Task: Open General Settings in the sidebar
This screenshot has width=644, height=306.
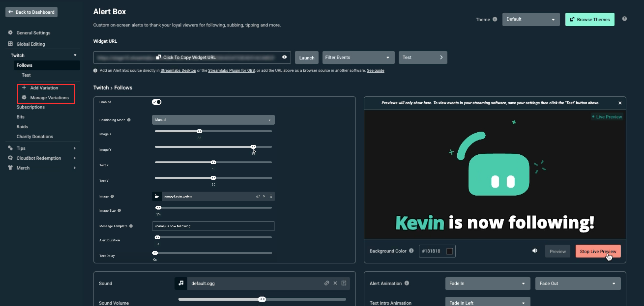Action: pyautogui.click(x=33, y=33)
